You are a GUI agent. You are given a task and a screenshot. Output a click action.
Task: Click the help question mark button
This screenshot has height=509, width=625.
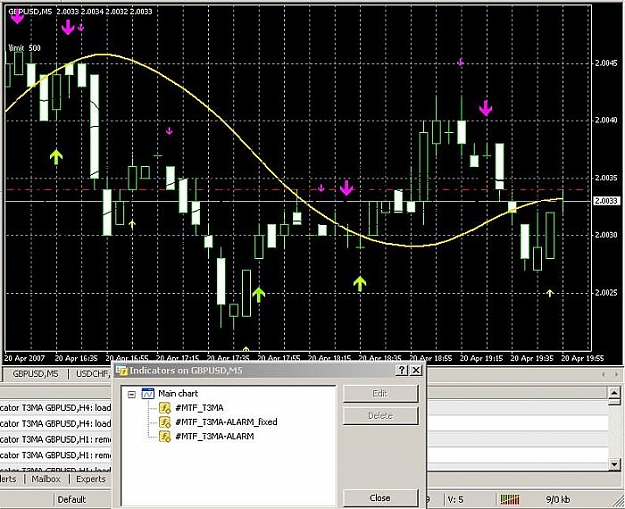click(402, 370)
